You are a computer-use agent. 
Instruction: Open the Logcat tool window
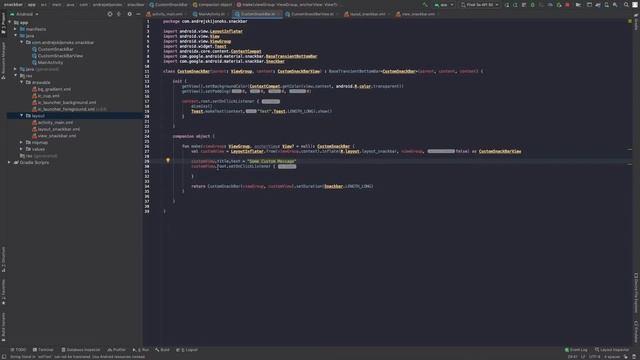pos(187,350)
